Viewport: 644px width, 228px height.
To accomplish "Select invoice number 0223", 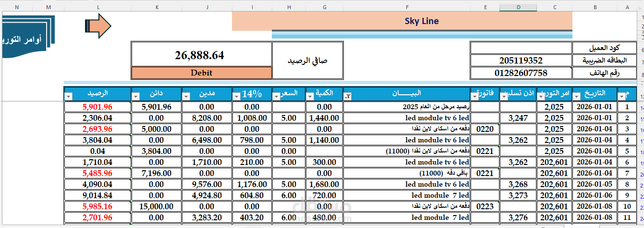I will pos(486,206).
